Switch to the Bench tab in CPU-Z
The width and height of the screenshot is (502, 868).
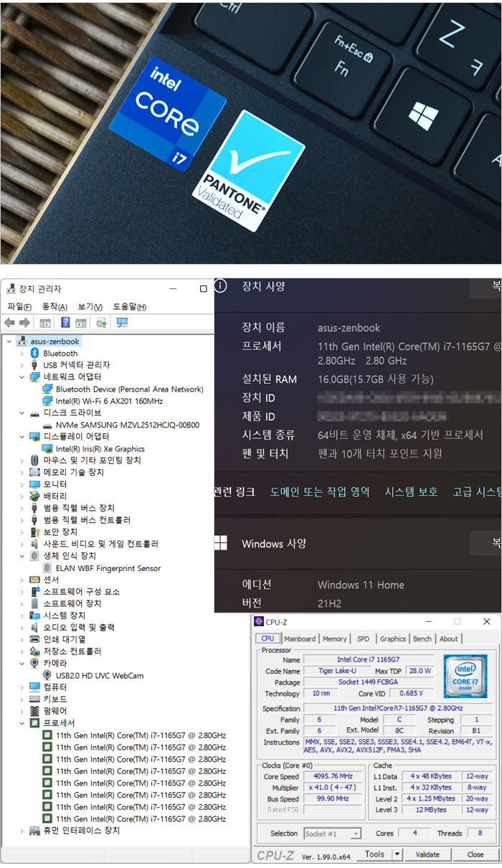pyautogui.click(x=422, y=638)
